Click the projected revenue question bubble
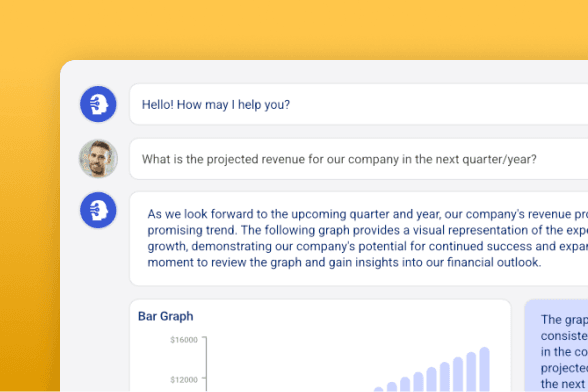This screenshot has width=588, height=392. 358,159
